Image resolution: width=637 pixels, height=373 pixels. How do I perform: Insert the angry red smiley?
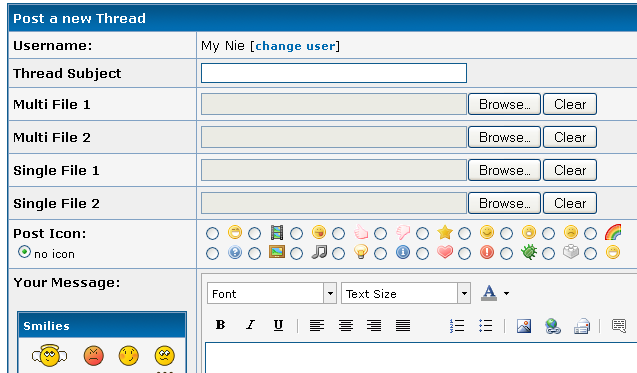click(93, 356)
